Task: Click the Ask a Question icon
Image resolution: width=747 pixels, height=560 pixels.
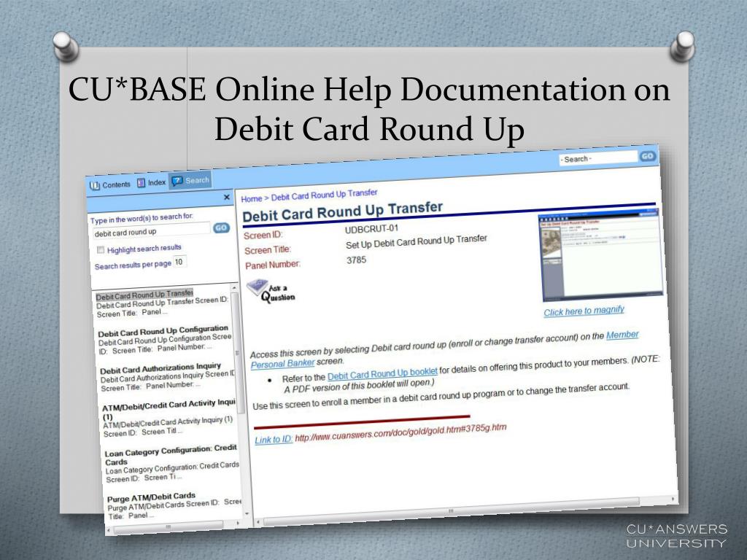Action: tap(270, 291)
